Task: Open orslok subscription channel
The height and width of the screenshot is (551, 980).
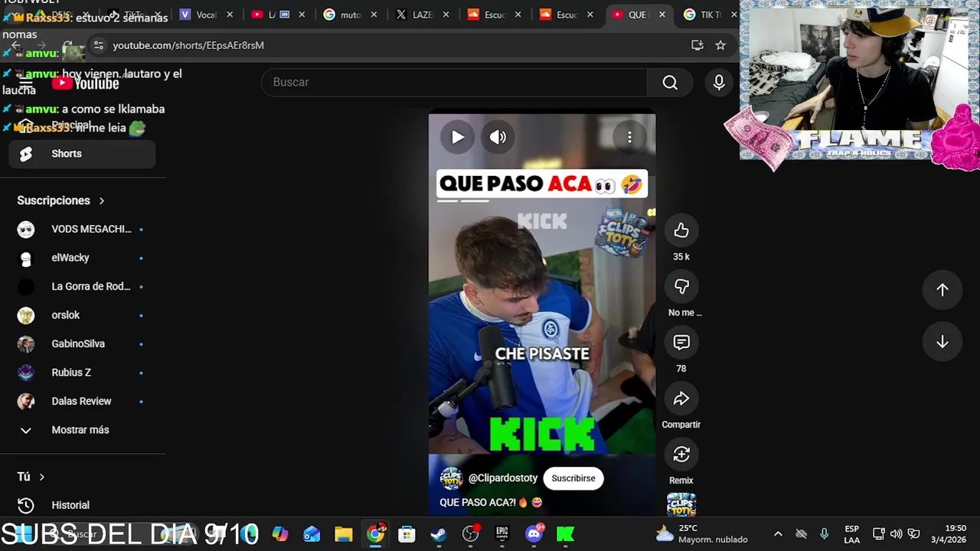Action: click(82, 315)
